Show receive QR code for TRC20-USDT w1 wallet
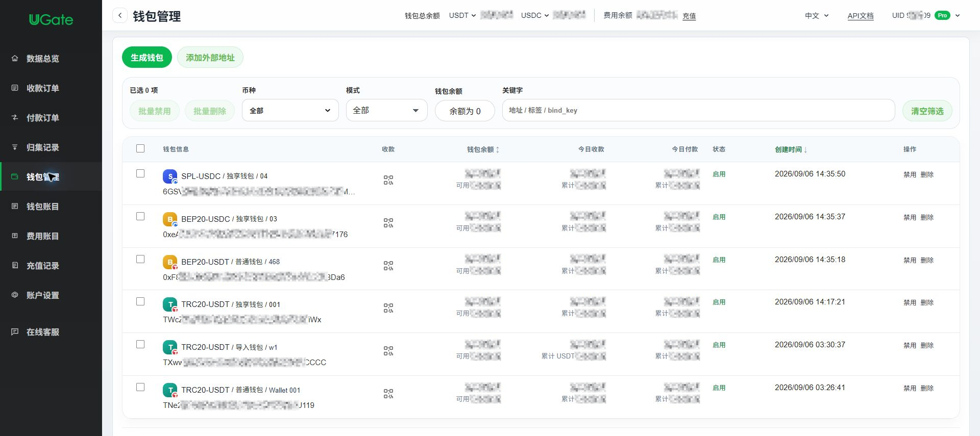The image size is (980, 436). point(388,351)
